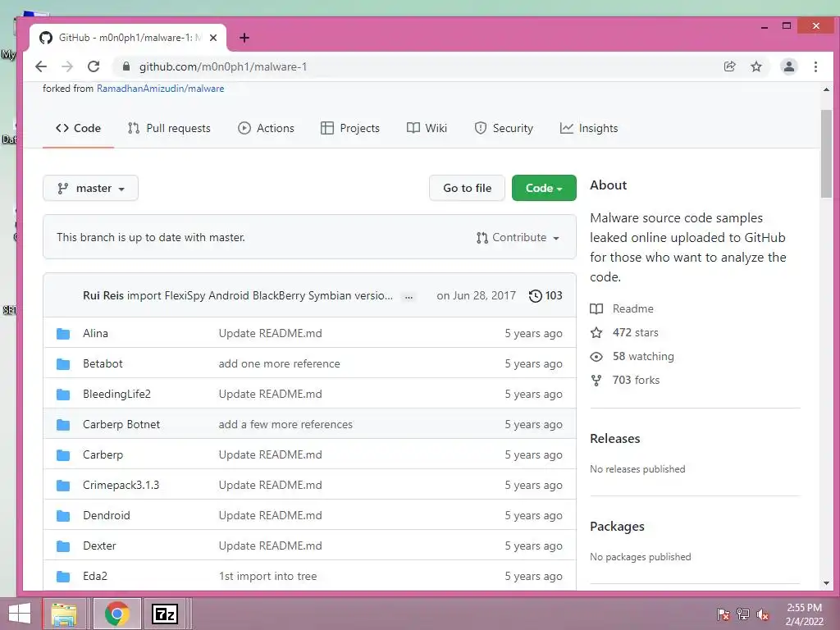Click the import FlexiSpy commit message
The width and height of the screenshot is (840, 630).
pos(260,295)
